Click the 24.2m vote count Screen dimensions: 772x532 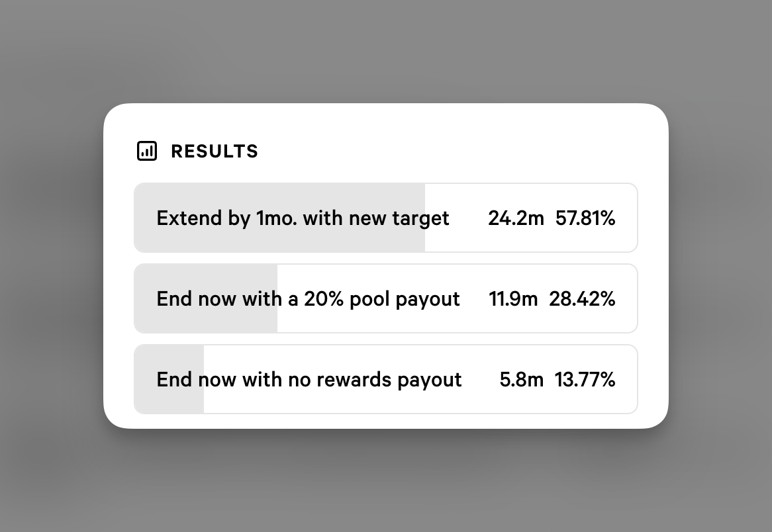click(516, 218)
